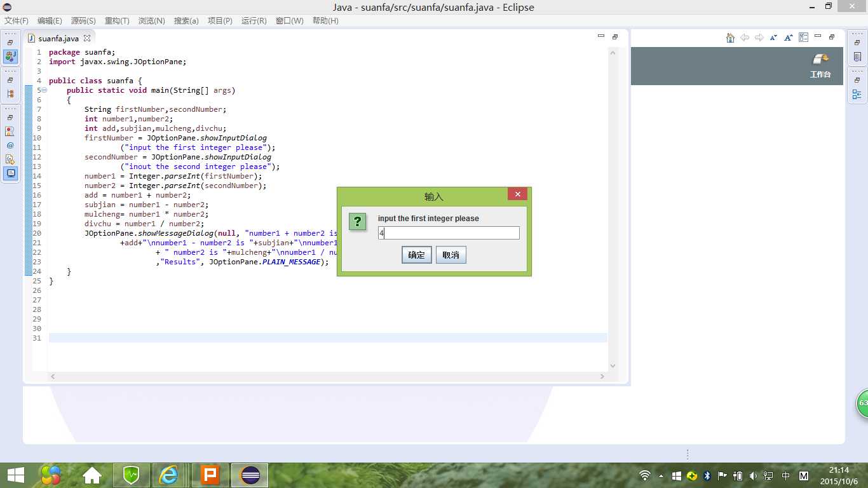Open the Workbench (工作台) icon
Screen dimensions: 868x488
click(820, 66)
